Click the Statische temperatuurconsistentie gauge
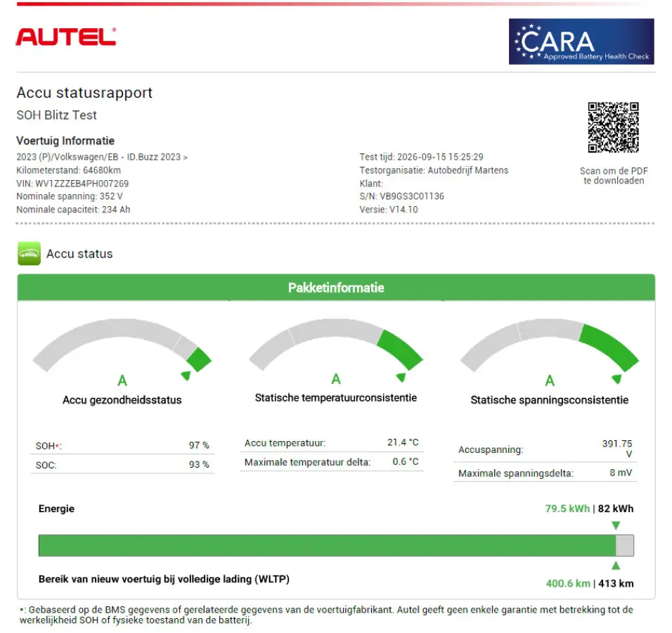 pos(336,345)
